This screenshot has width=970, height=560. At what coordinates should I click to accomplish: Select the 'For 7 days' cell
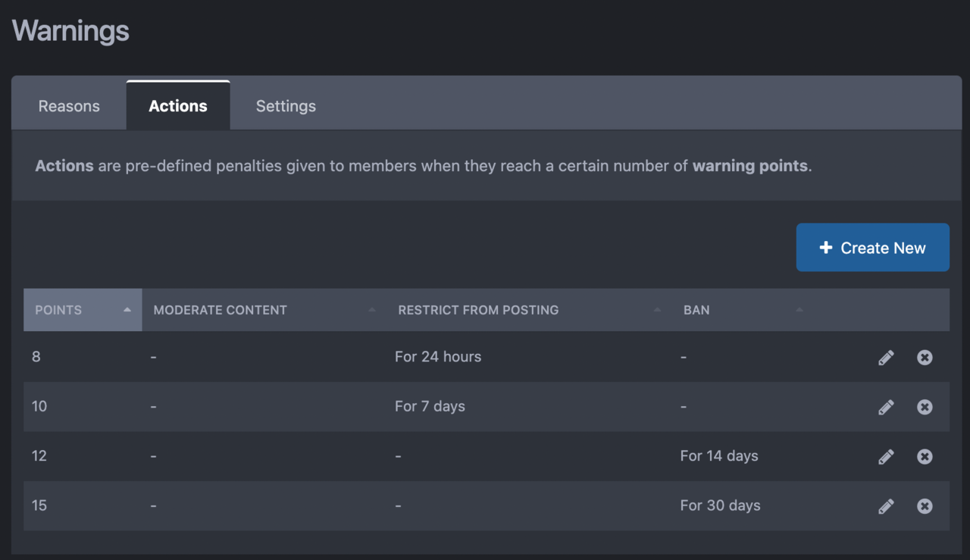coord(430,406)
